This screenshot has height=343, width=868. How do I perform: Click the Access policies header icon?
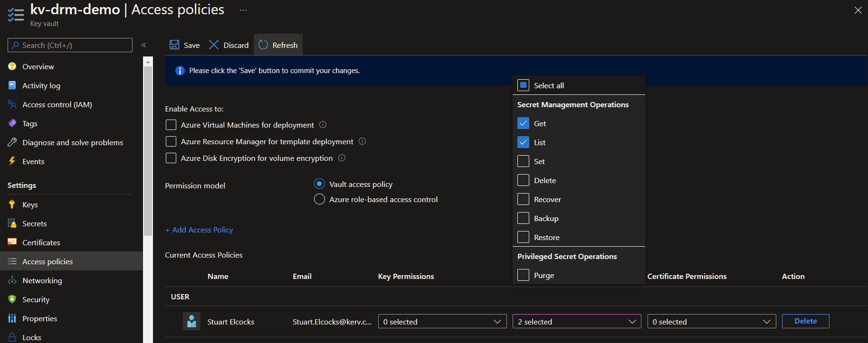pyautogui.click(x=16, y=15)
